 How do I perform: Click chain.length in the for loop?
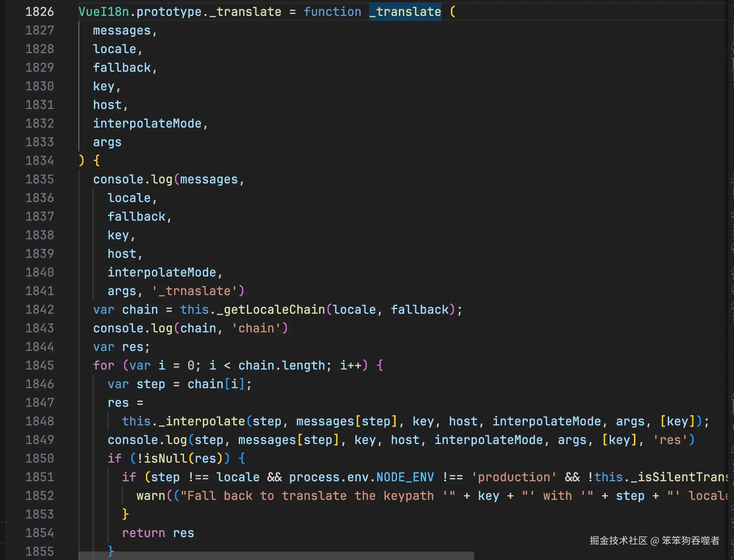pos(282,365)
